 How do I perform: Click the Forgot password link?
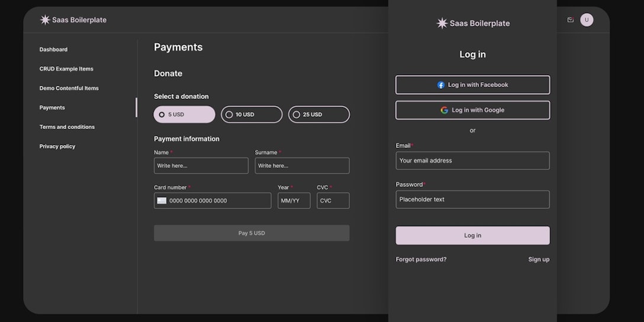421,259
